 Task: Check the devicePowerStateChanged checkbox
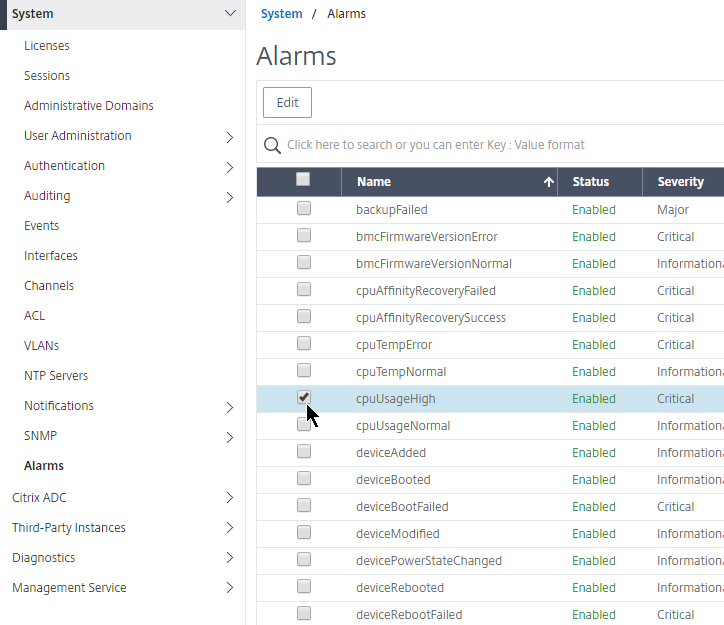click(x=304, y=559)
